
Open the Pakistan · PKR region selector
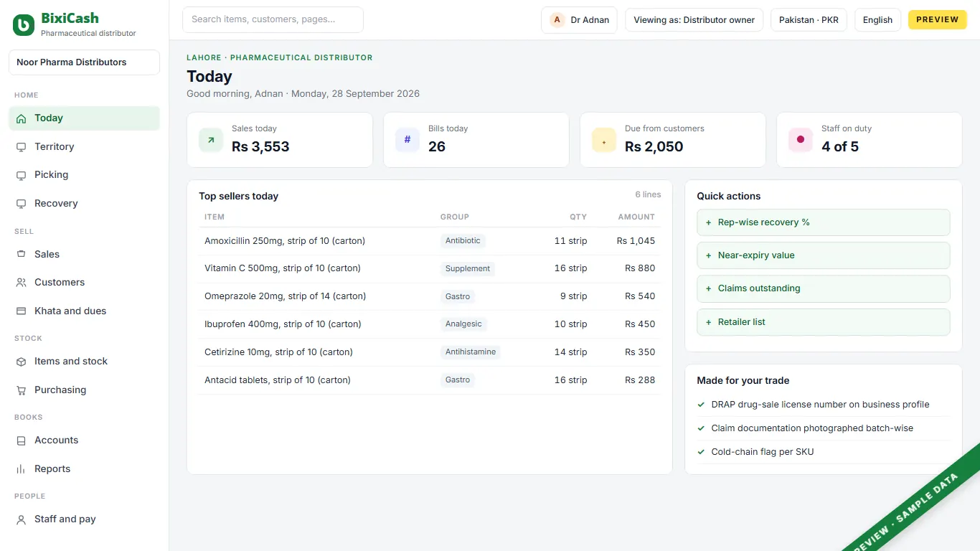pyautogui.click(x=809, y=20)
